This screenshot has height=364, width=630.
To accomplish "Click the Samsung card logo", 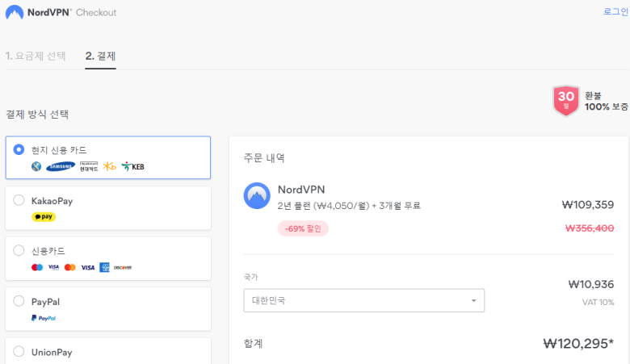I will [x=61, y=166].
